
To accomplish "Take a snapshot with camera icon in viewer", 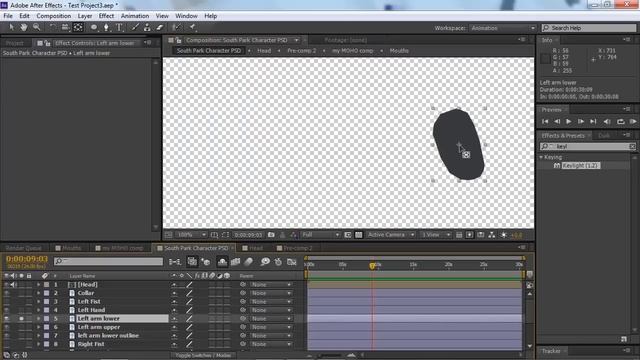I will [271, 235].
